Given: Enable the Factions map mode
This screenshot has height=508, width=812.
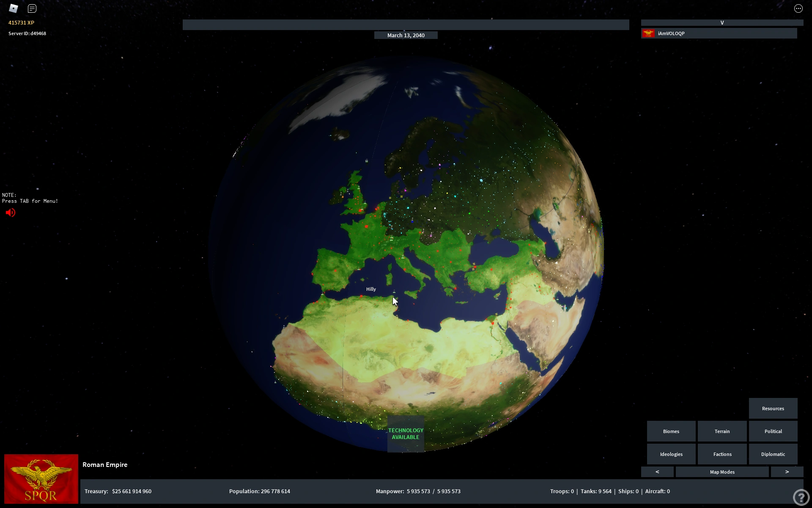Looking at the screenshot, I should point(721,454).
